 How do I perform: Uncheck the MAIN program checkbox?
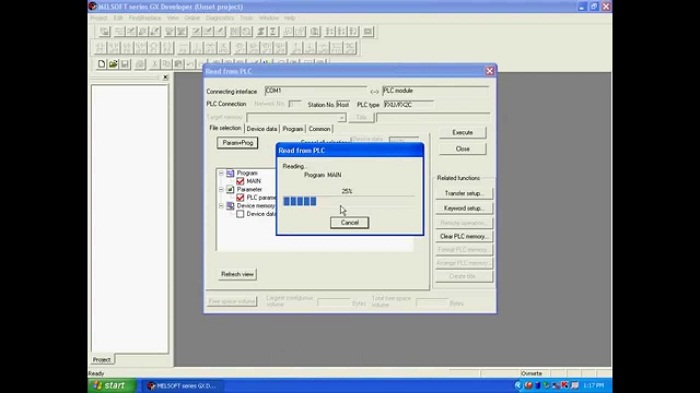tap(240, 181)
